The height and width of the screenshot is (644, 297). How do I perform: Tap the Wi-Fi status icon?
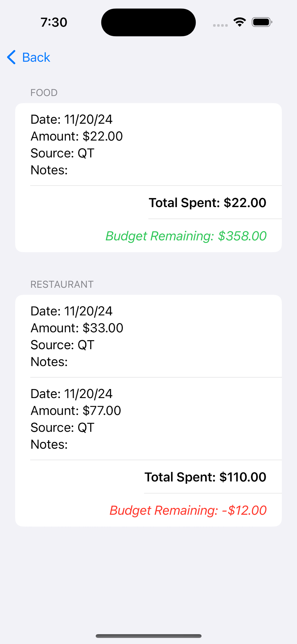click(x=239, y=22)
